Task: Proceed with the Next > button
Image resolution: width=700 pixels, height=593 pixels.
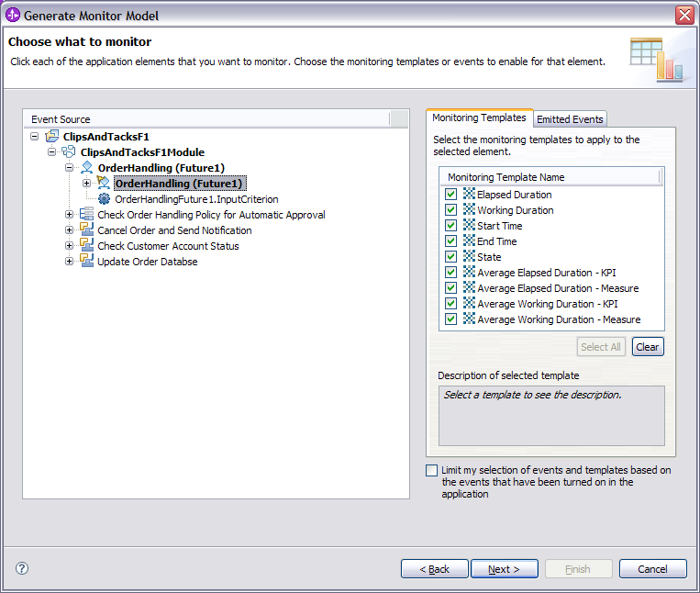Action: (x=504, y=569)
